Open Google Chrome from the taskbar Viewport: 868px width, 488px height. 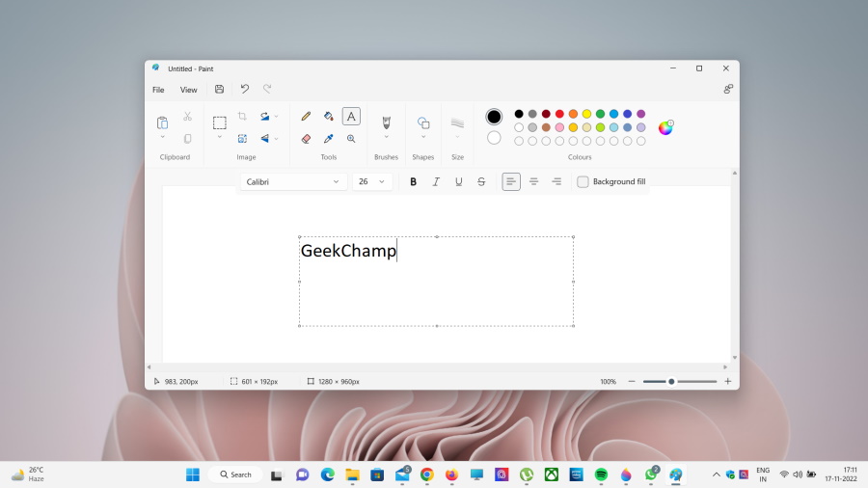point(427,474)
